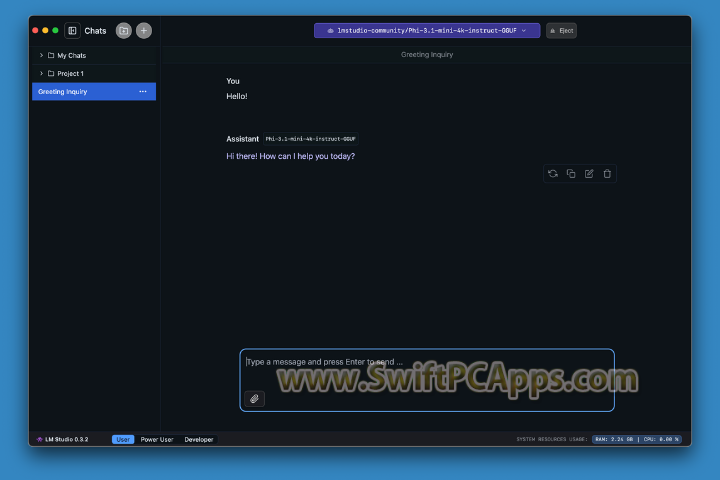Minimize the window with yellow button
Screen dimensions: 720x480
point(45,31)
